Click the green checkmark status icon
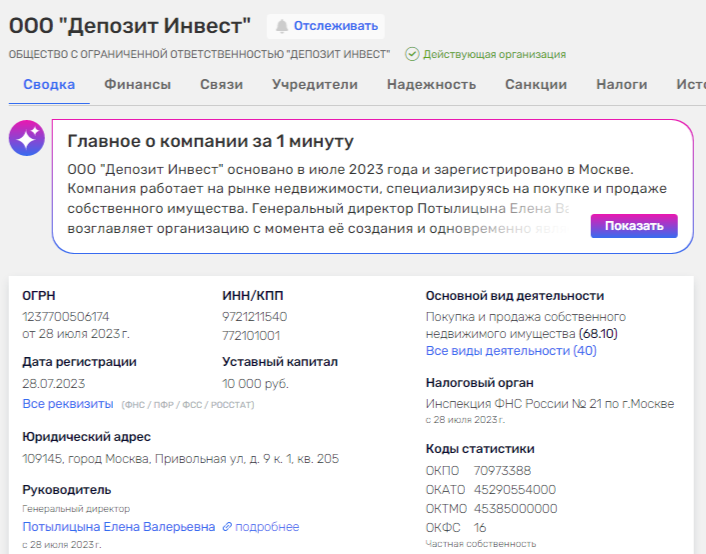 412,54
